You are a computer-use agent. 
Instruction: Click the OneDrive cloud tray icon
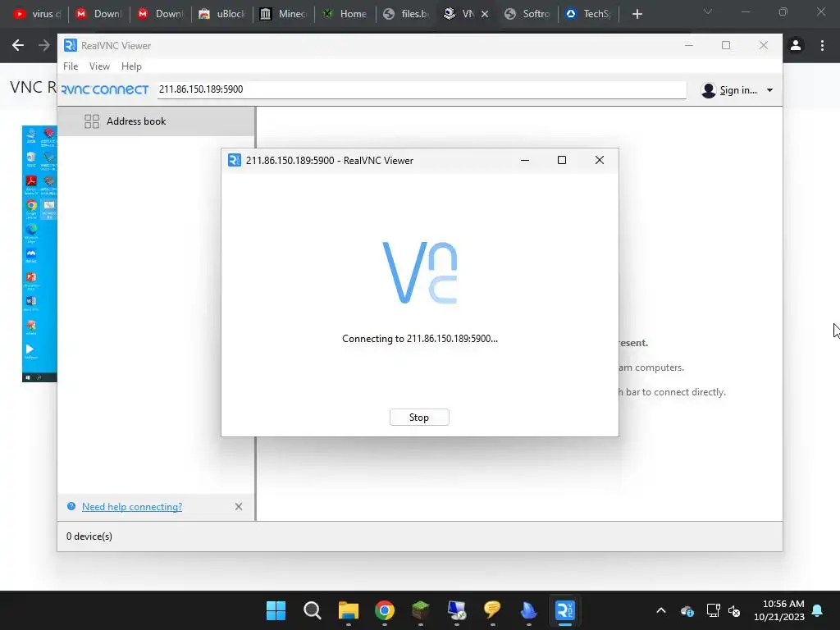687,610
